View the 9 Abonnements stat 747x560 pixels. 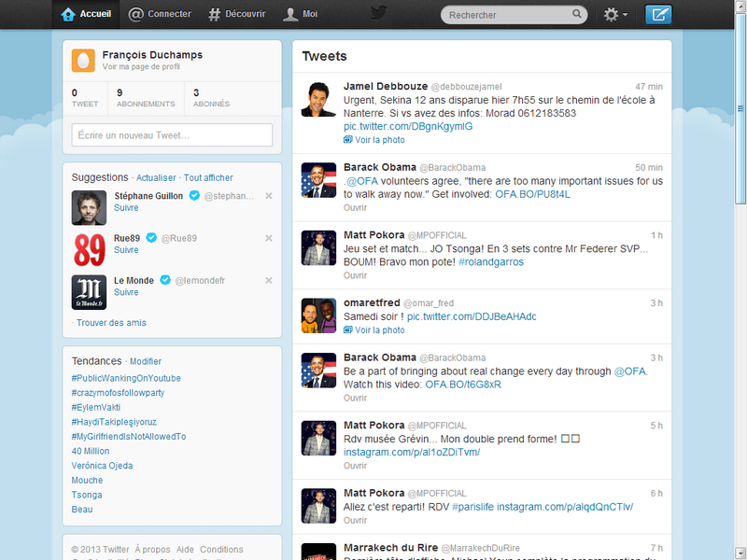coord(146,98)
